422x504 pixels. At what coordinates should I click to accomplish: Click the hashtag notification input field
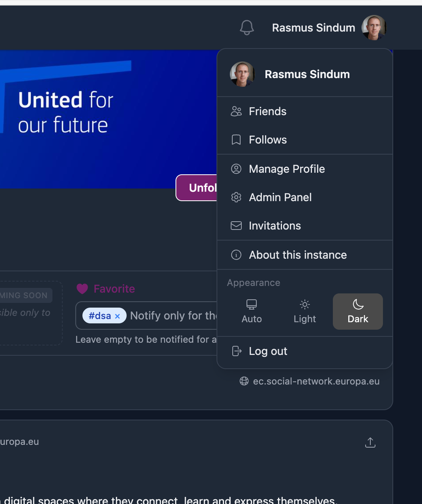pos(173,316)
